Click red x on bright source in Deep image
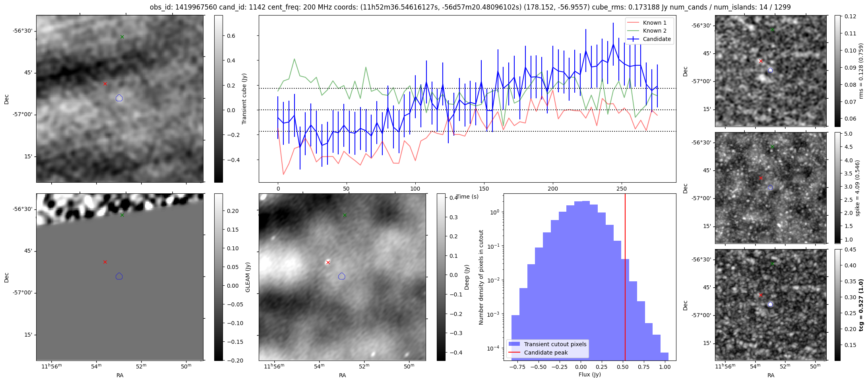 (x=328, y=262)
